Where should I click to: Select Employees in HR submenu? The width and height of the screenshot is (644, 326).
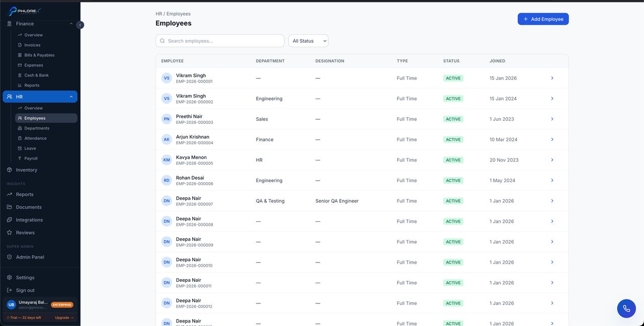pyautogui.click(x=46, y=118)
